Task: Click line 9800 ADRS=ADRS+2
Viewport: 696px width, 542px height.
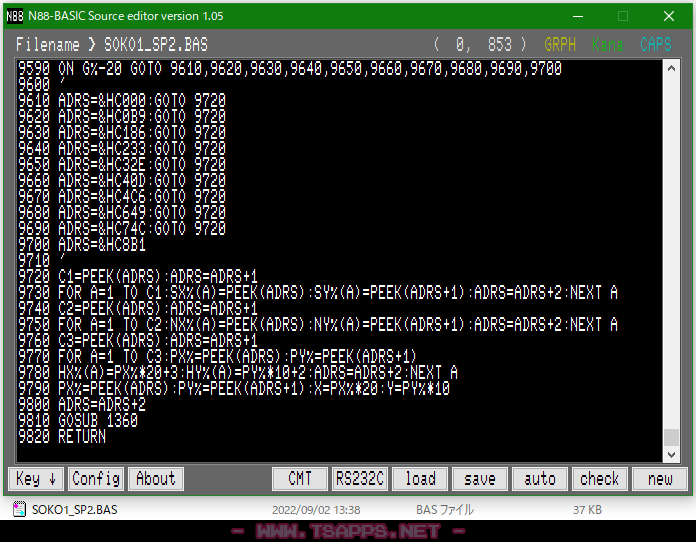Action: click(82, 404)
